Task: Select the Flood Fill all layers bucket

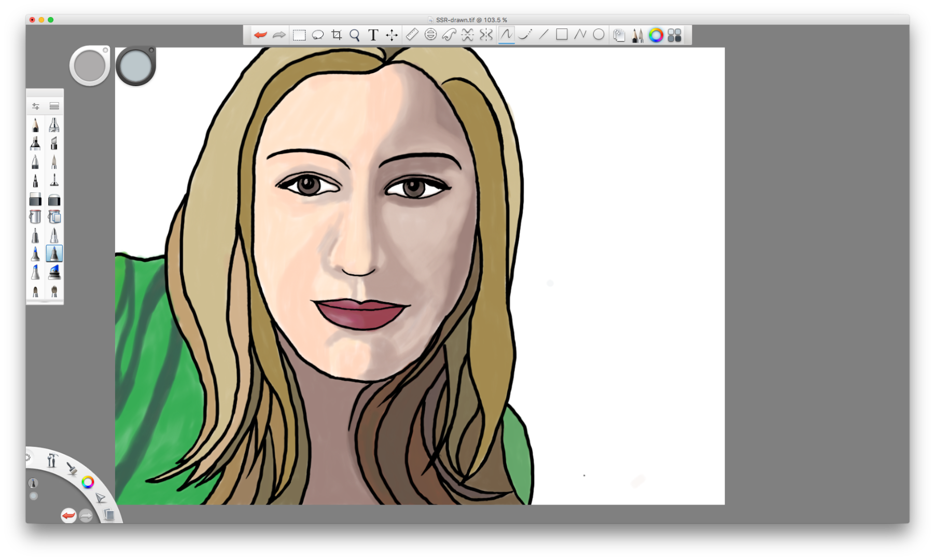Action: pyautogui.click(x=54, y=217)
